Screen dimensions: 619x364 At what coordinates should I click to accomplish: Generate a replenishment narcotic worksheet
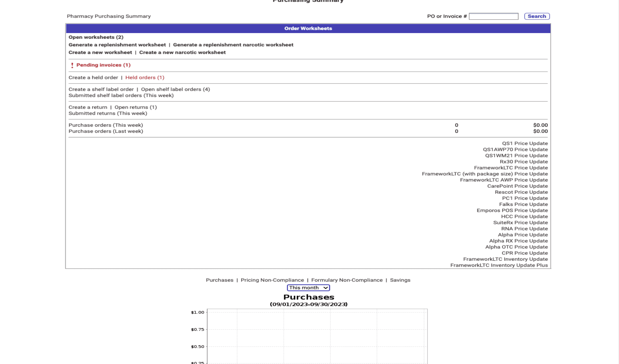pyautogui.click(x=233, y=45)
